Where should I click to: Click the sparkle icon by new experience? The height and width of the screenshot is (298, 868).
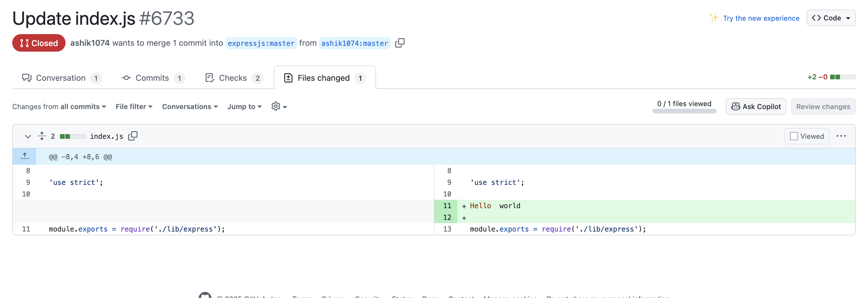point(713,17)
